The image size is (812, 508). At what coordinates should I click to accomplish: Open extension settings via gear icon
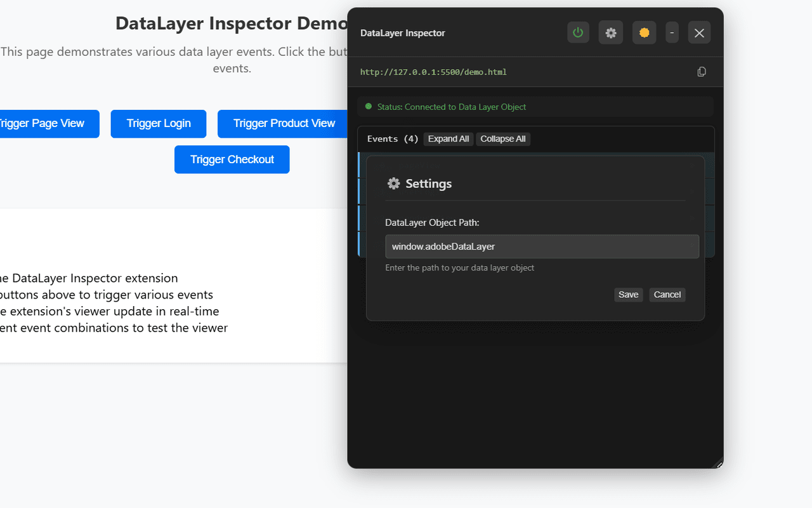pyautogui.click(x=611, y=32)
